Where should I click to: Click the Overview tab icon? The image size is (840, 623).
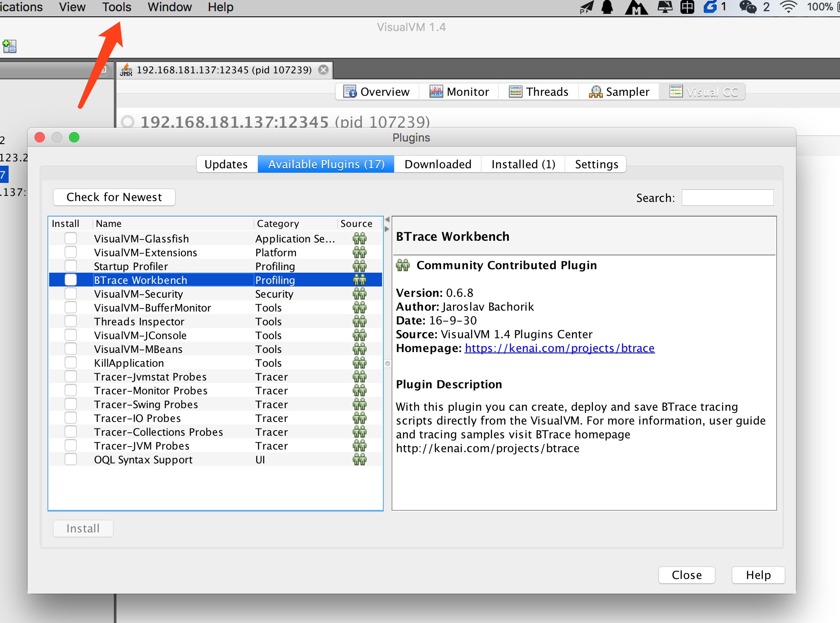tap(350, 91)
